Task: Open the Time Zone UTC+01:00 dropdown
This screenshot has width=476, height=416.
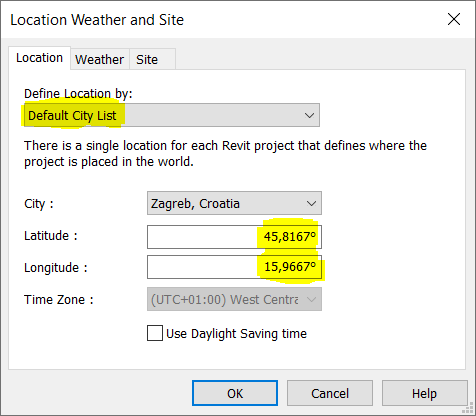Action: 234,299
